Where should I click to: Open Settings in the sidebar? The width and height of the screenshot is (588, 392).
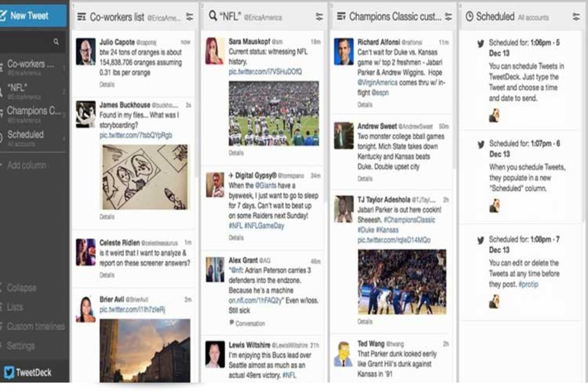coord(21,346)
